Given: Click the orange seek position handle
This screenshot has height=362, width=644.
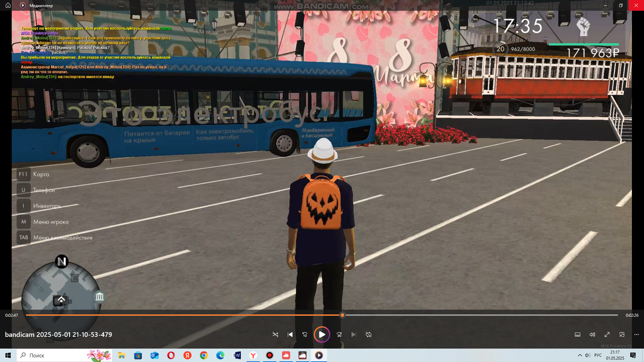Looking at the screenshot, I should [x=342, y=315].
